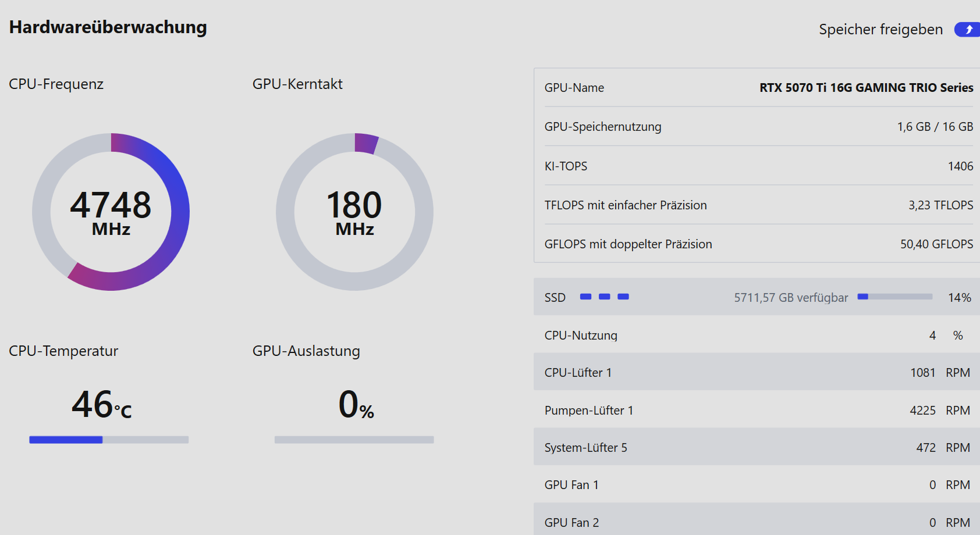Select the KI-TOPS row
980x535 pixels.
(x=758, y=166)
